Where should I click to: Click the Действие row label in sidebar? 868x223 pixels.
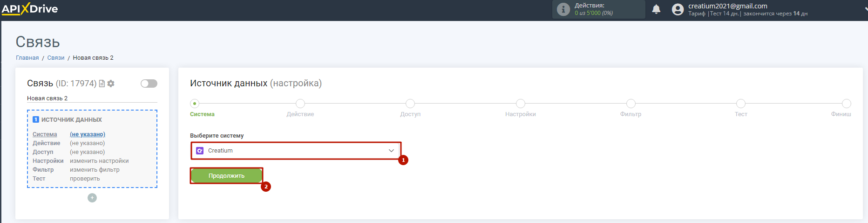pyautogui.click(x=46, y=143)
